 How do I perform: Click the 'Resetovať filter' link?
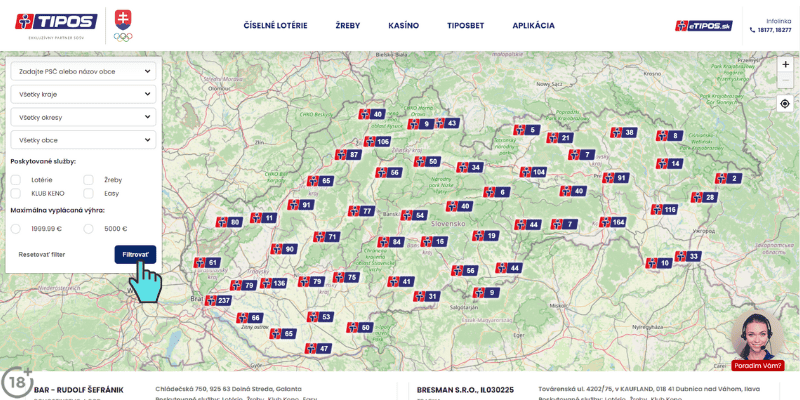[43, 255]
